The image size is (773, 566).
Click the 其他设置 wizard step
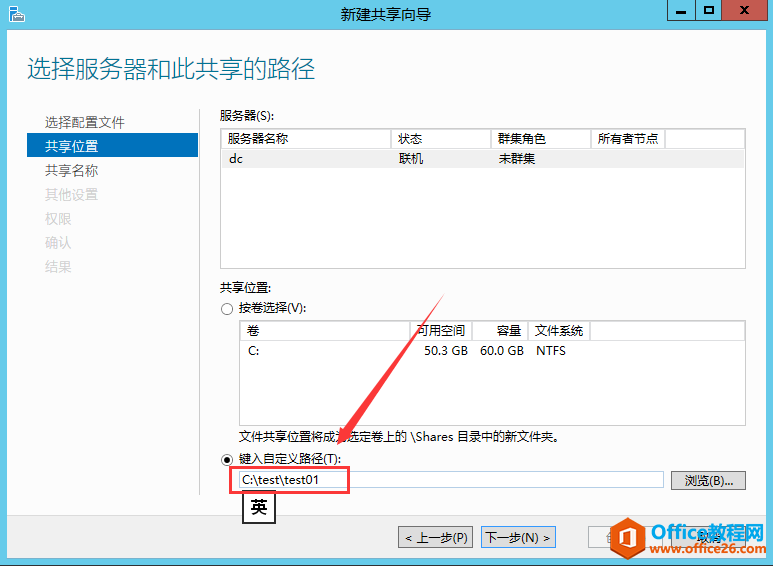click(x=71, y=195)
